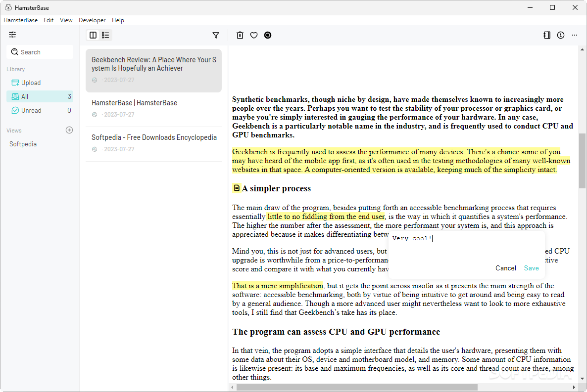587x392 pixels.
Task: Show page info icon
Action: pyautogui.click(x=560, y=35)
